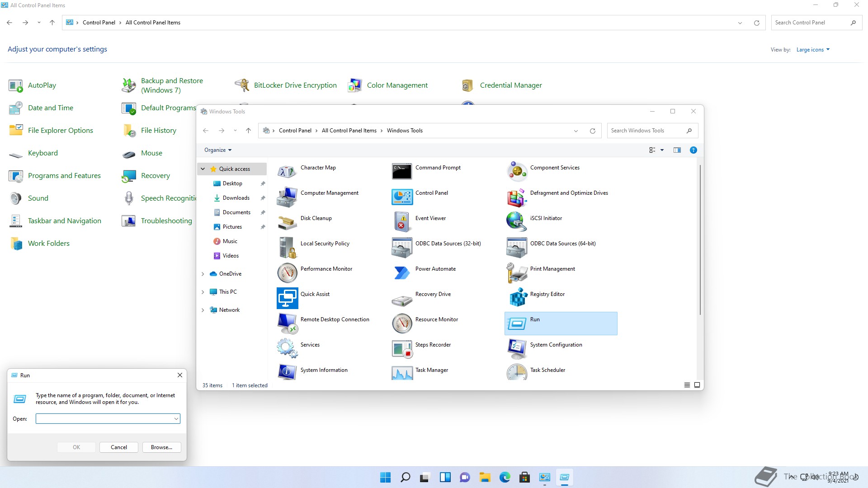Click Cancel in the Run dialog
868x488 pixels.
point(119,447)
